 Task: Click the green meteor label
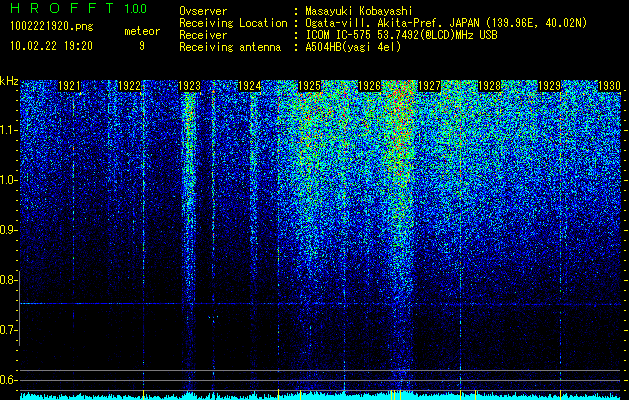(x=142, y=31)
